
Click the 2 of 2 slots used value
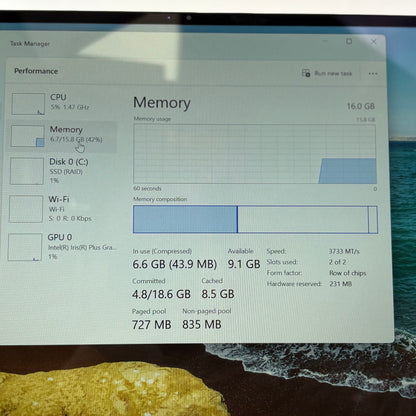click(x=337, y=262)
